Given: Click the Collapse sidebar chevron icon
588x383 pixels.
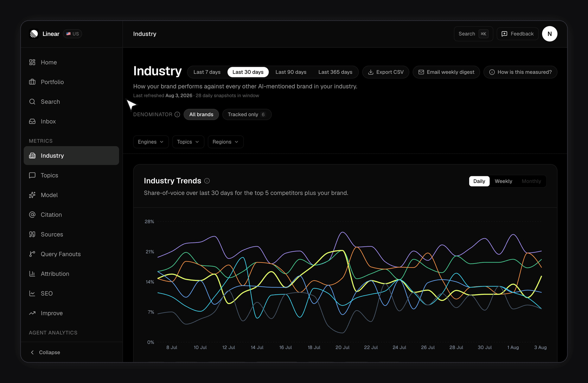Looking at the screenshot, I should (x=32, y=352).
